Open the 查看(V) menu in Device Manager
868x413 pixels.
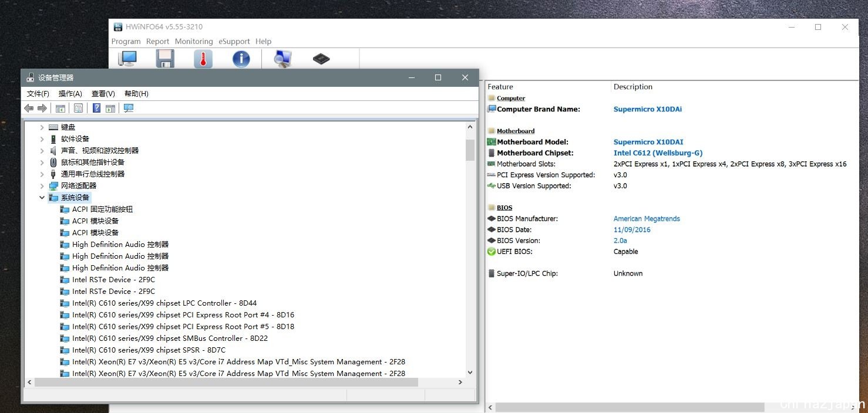click(103, 94)
